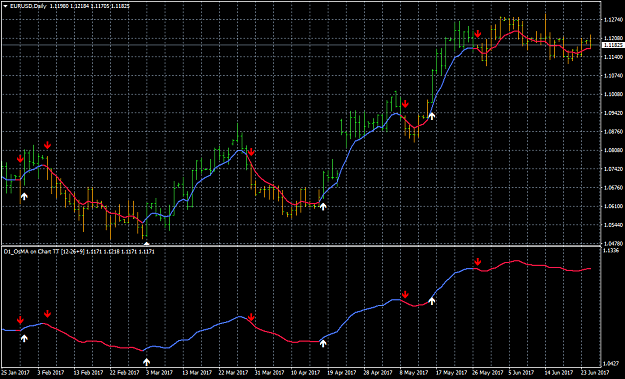Click the 14 Jun 2017 date label

(559, 373)
